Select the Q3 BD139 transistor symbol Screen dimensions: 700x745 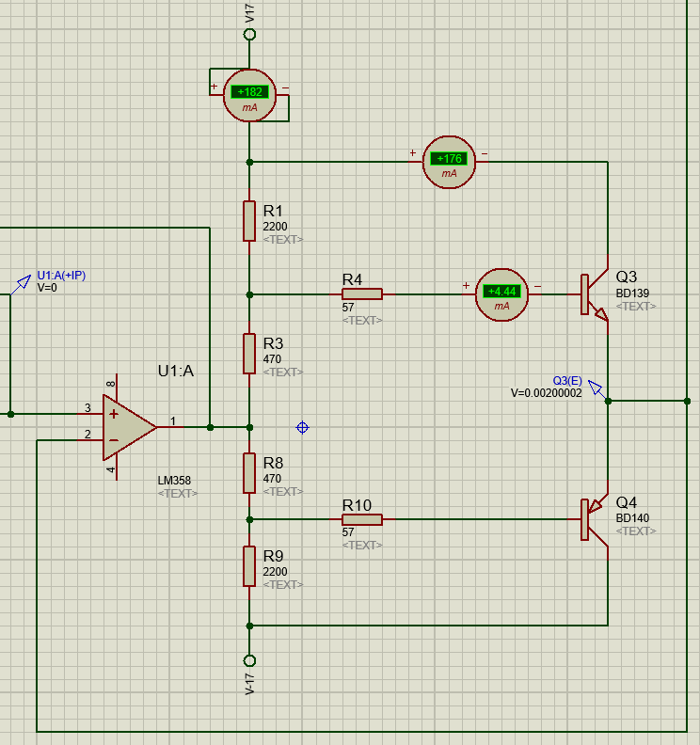[593, 295]
